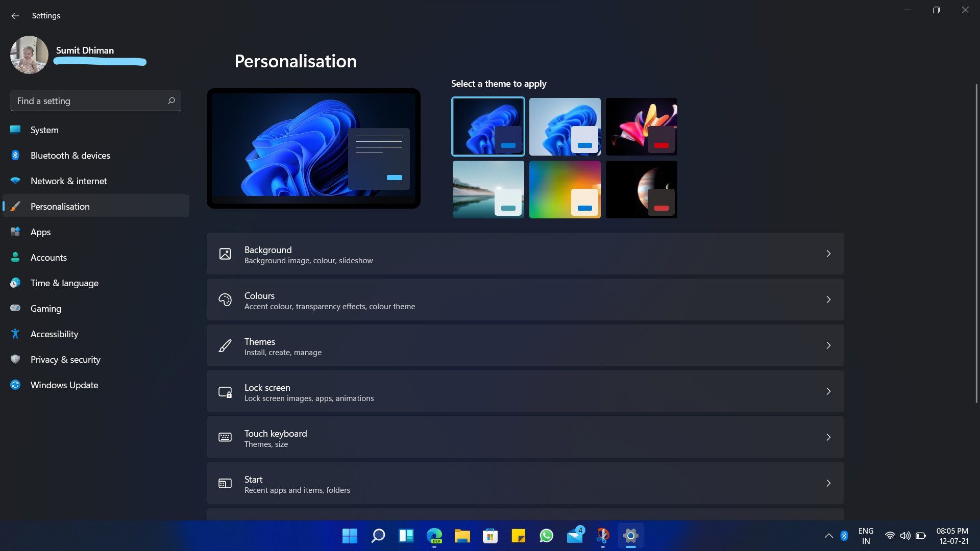Screen dimensions: 980x551
Task: Select the colorful gradient theme thumbnail
Action: click(565, 189)
